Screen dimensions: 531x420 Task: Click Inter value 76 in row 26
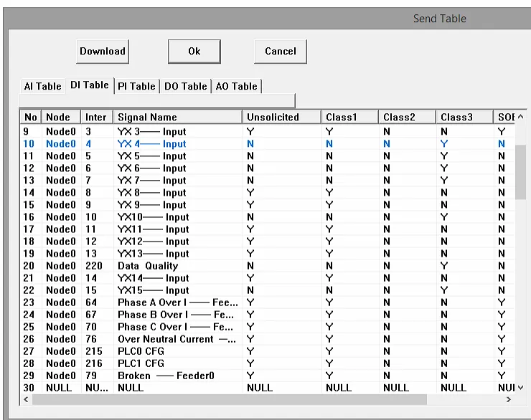91,339
